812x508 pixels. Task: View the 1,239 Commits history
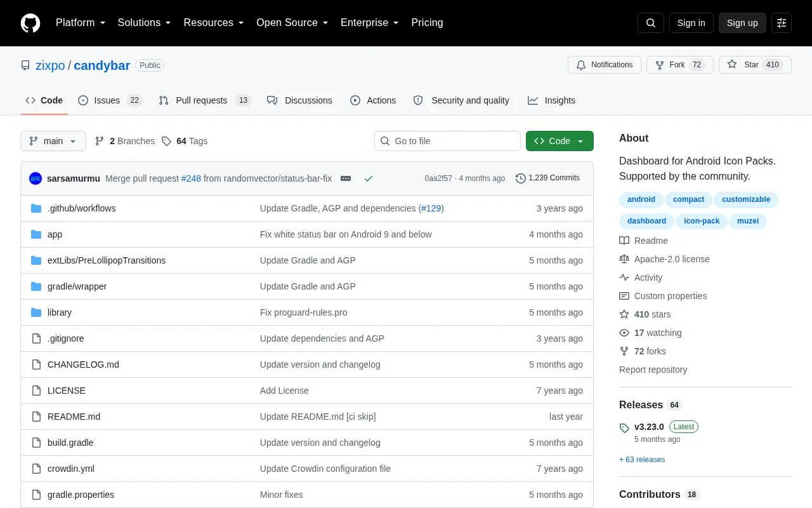click(547, 178)
